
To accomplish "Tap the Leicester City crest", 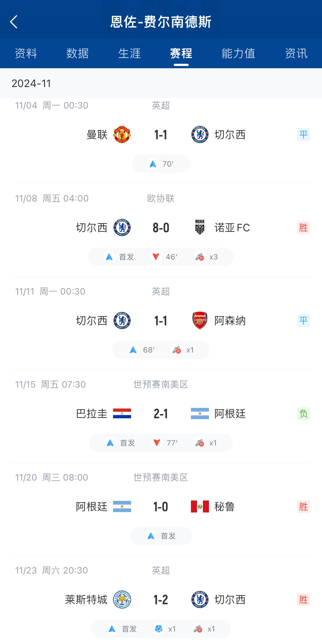I will click(x=122, y=599).
